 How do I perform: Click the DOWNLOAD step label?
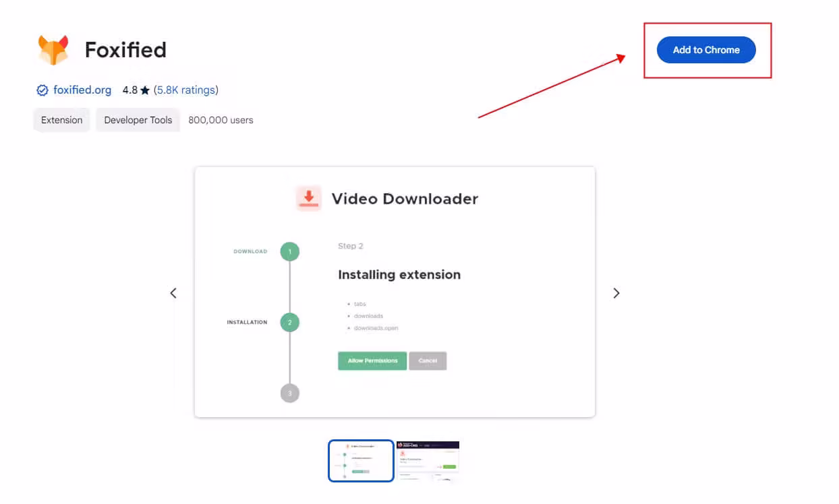(250, 251)
